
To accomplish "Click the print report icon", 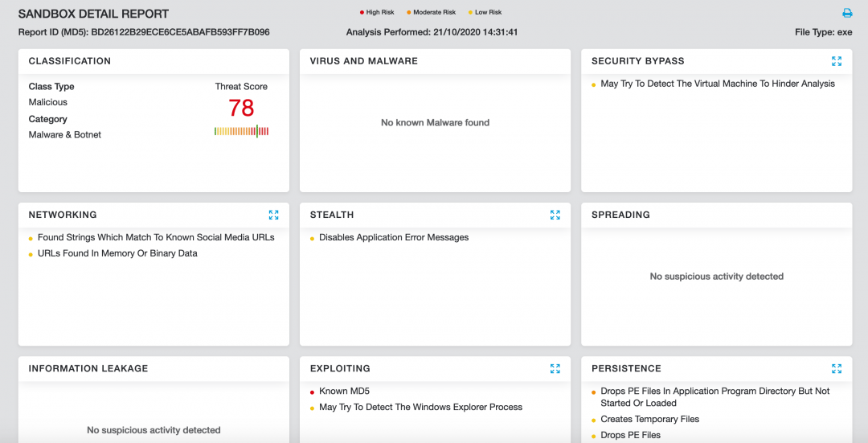I will pyautogui.click(x=846, y=13).
